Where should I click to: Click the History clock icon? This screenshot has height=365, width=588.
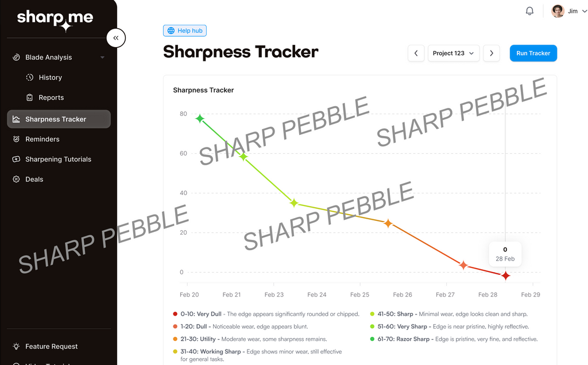coord(30,77)
